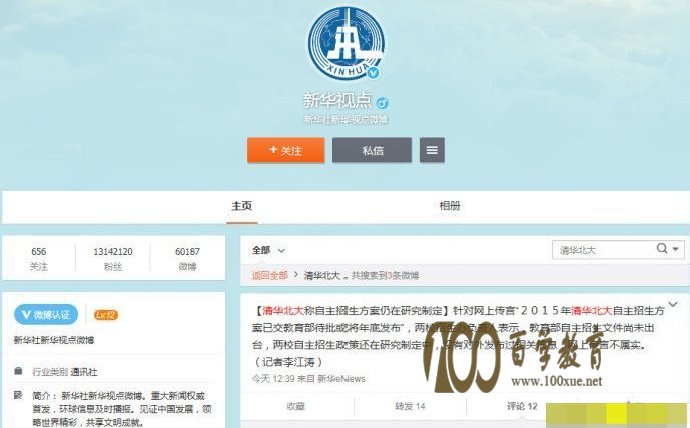Click the orange 关注 follow button
This screenshot has width=690, height=428.
tap(286, 150)
